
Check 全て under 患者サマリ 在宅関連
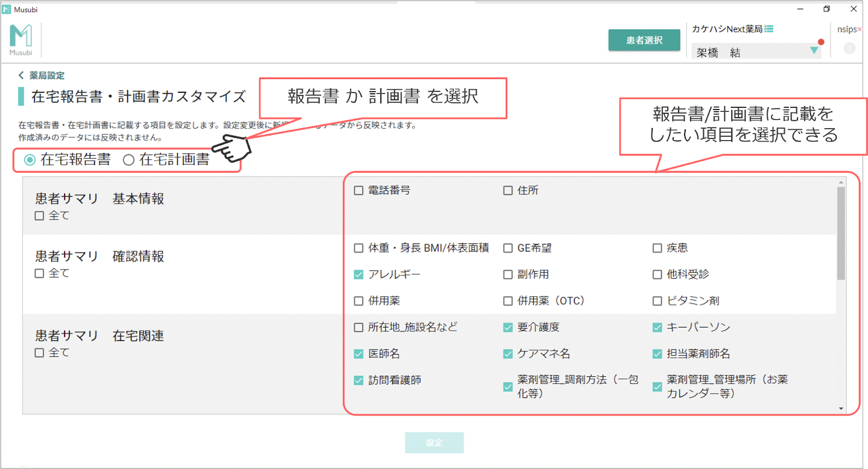40,353
